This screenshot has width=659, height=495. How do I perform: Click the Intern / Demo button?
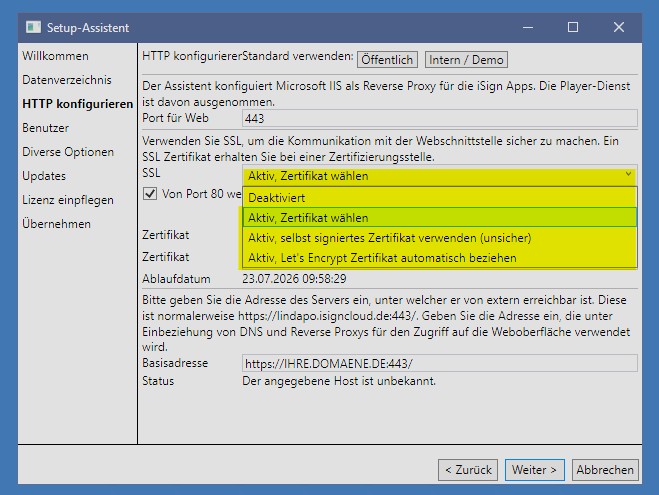tap(466, 60)
